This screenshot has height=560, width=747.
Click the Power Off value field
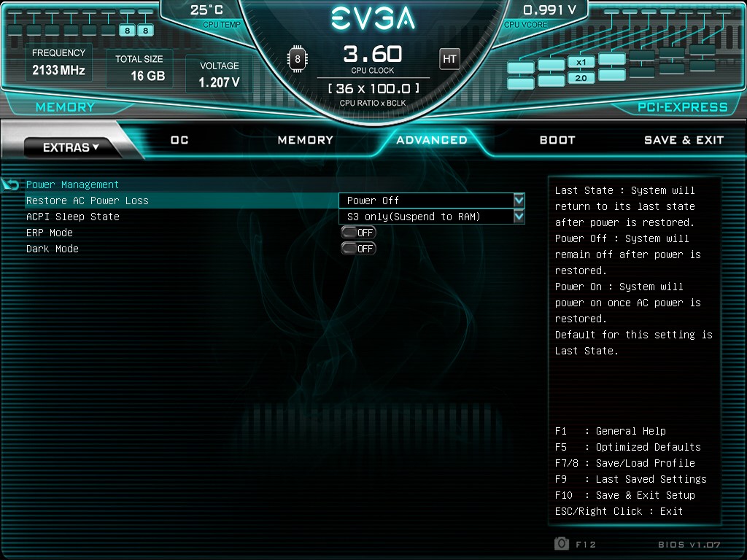pos(432,201)
